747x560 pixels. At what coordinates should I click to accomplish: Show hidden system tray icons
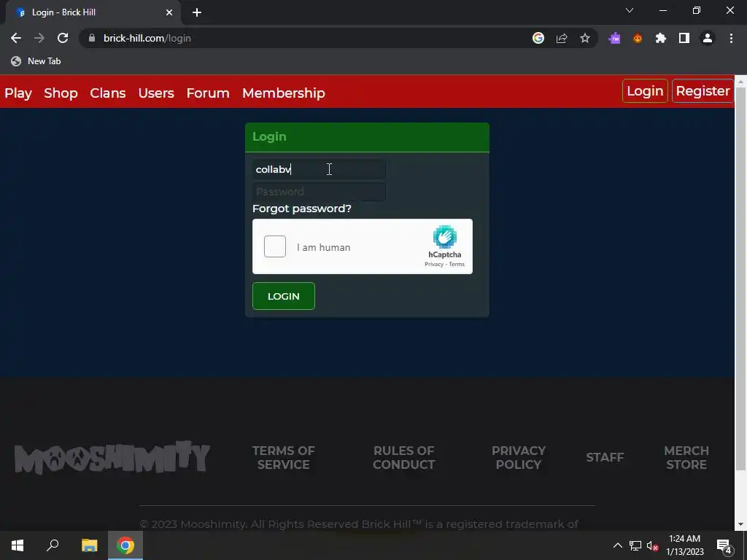tap(617, 545)
